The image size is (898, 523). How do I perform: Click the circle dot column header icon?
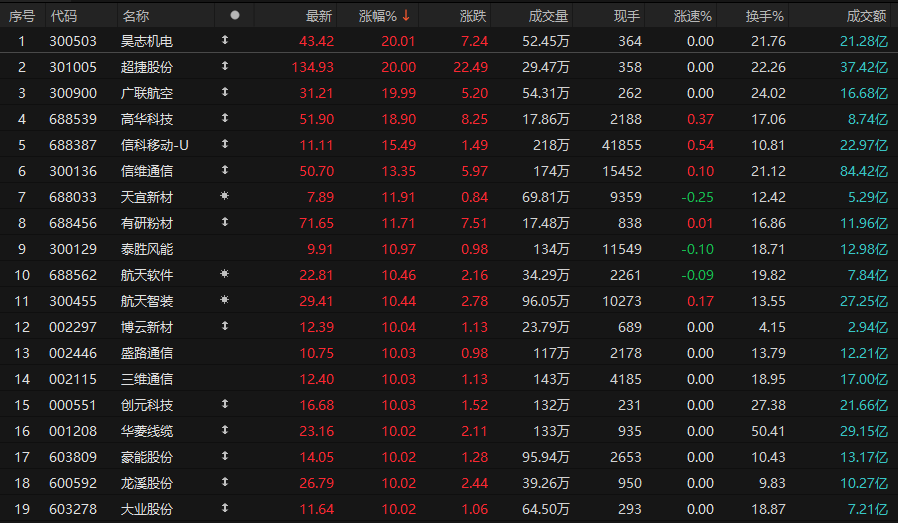point(235,15)
